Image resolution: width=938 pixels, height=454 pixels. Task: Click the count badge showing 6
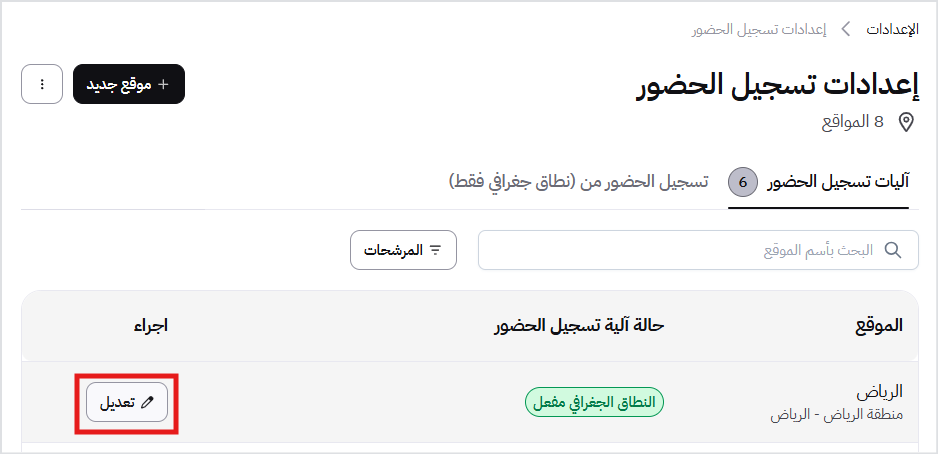[743, 182]
